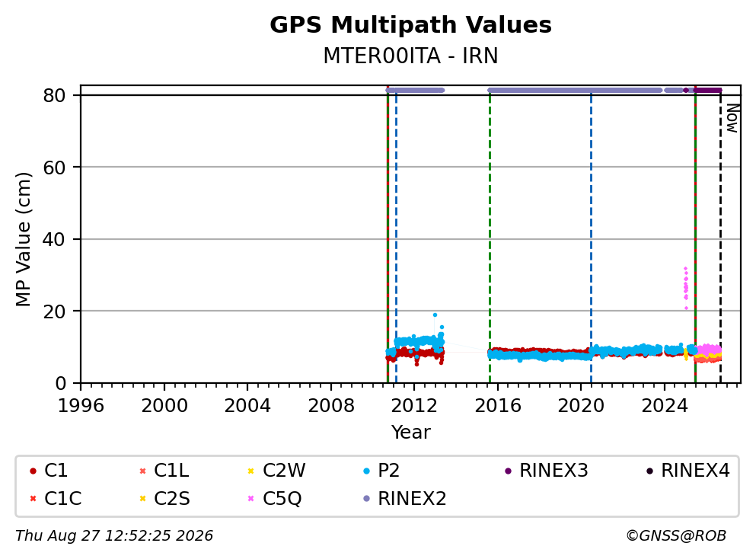Click the MTER00ITA - IRN subtitle
This screenshot has height=559, width=756.
[x=411, y=56]
